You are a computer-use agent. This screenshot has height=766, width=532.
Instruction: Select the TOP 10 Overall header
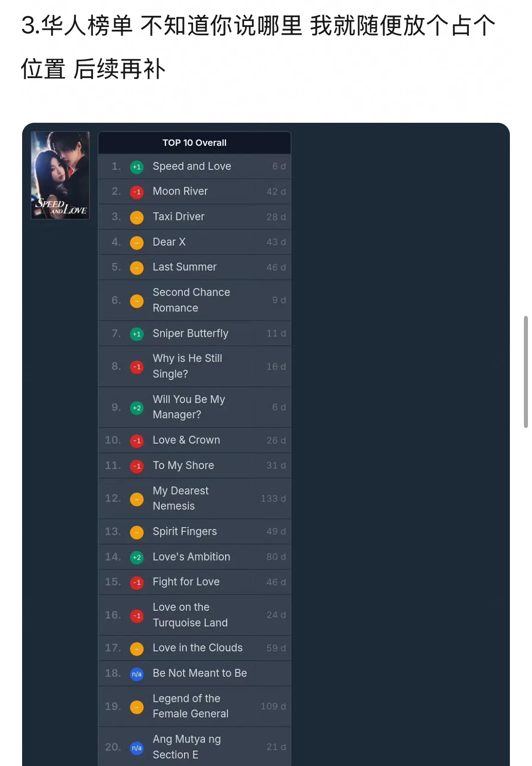[194, 143]
